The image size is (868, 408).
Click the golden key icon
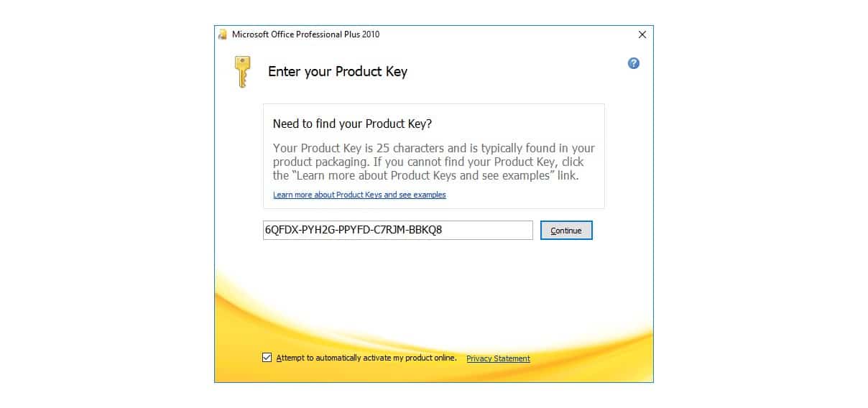pyautogui.click(x=242, y=71)
